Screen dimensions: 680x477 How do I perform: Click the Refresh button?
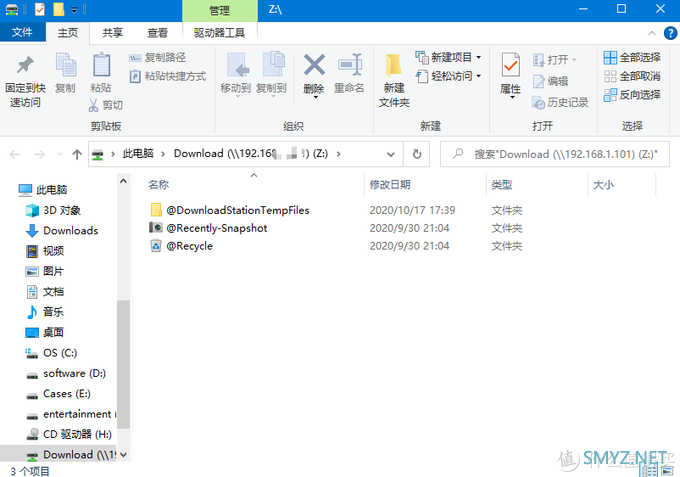click(x=416, y=154)
